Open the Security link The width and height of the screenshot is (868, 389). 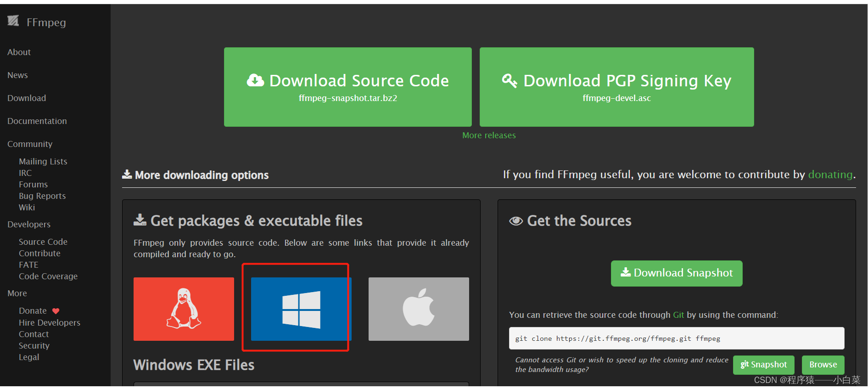[34, 346]
